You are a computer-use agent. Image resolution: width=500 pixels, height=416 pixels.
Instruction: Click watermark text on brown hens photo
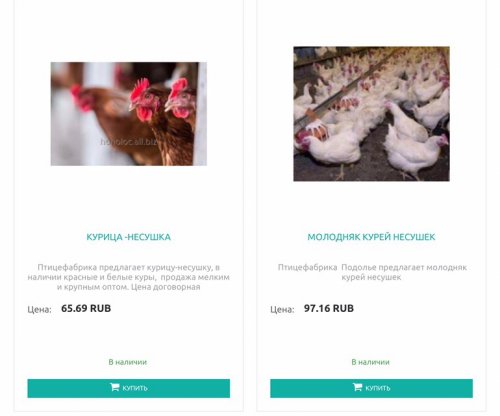pos(129,142)
